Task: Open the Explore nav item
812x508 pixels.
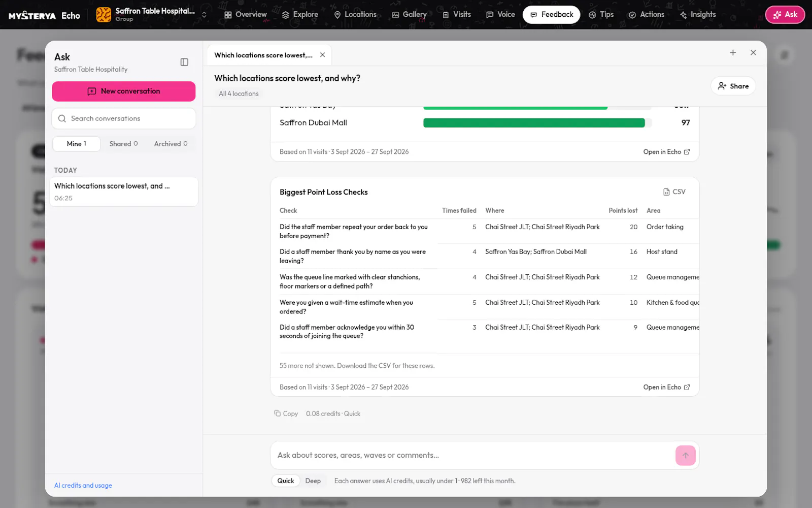Action: tap(300, 15)
